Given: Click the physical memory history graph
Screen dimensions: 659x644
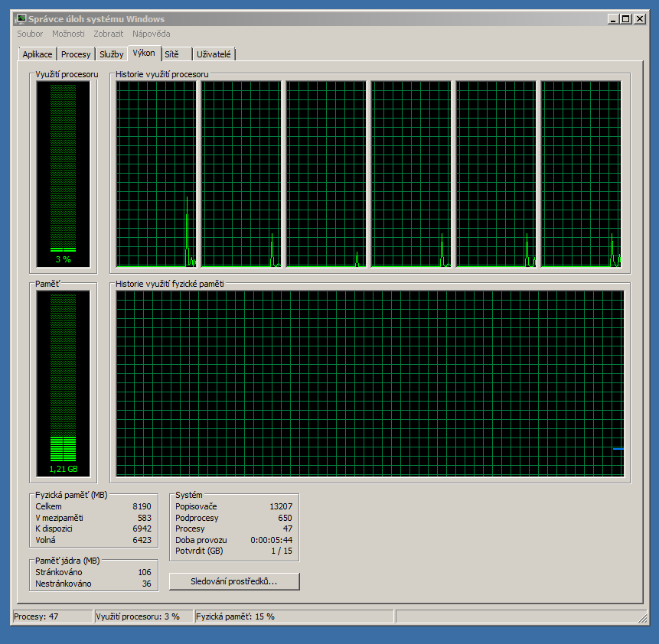Looking at the screenshot, I should pyautogui.click(x=370, y=383).
